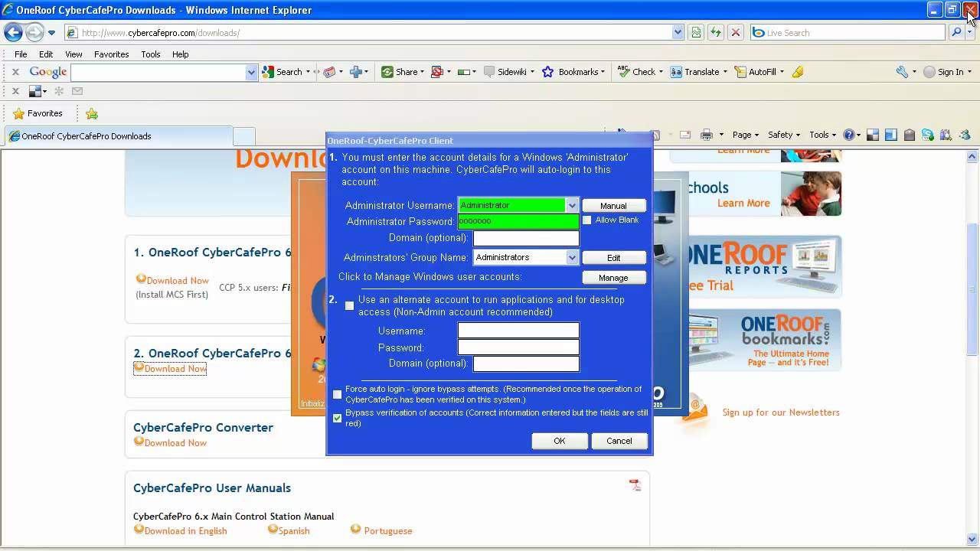Click the Skype icon in command bar

click(x=927, y=135)
